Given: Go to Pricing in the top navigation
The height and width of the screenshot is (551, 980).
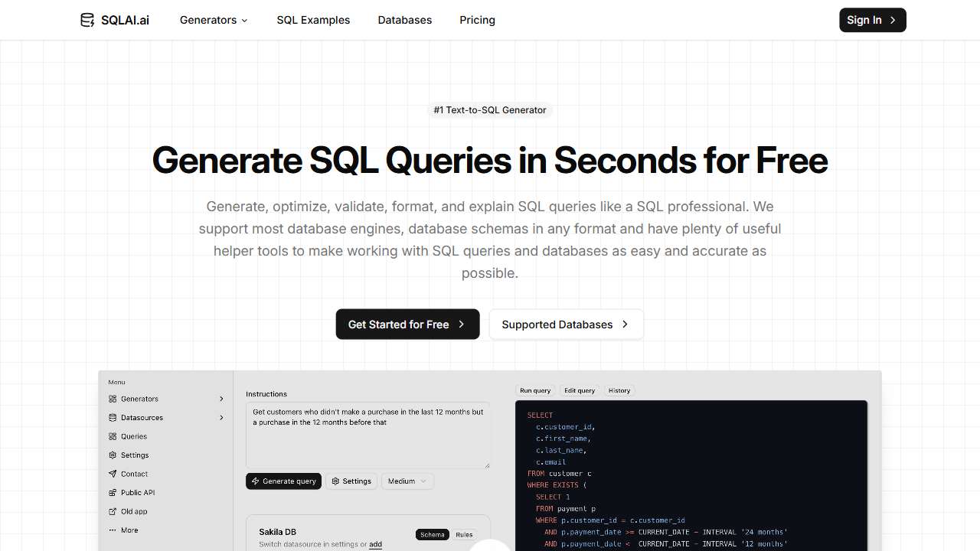Looking at the screenshot, I should [x=477, y=20].
